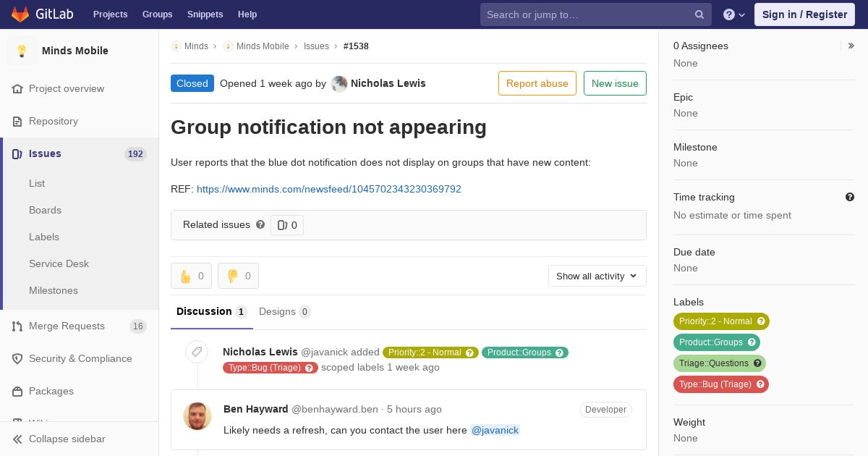Click Sign in / Register button
Image resolution: width=868 pixels, height=456 pixels.
click(804, 14)
